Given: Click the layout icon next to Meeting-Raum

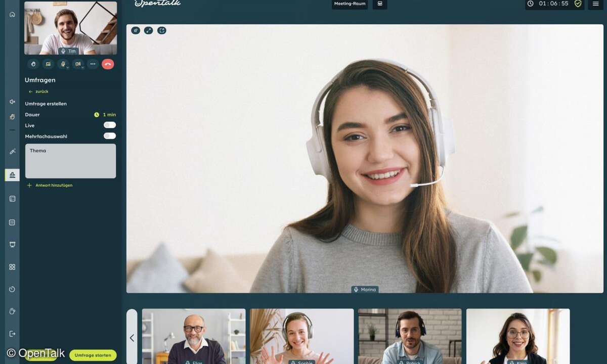Looking at the screenshot, I should click(x=380, y=4).
